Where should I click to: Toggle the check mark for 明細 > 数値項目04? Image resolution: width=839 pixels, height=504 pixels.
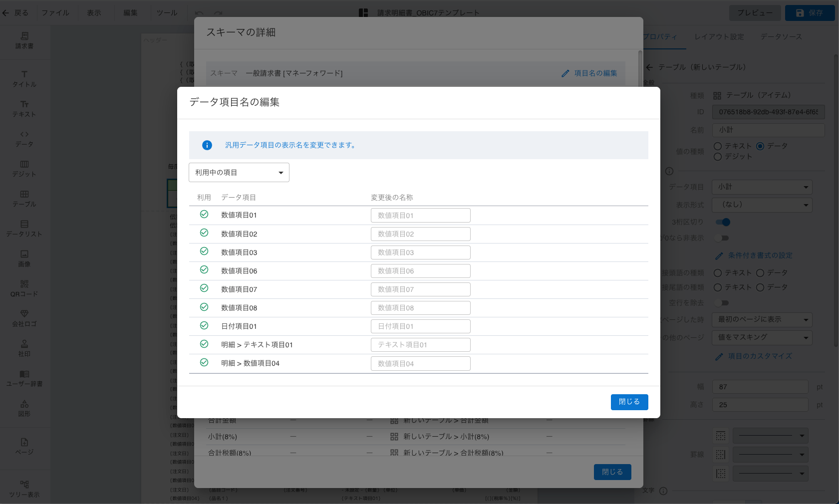click(204, 363)
